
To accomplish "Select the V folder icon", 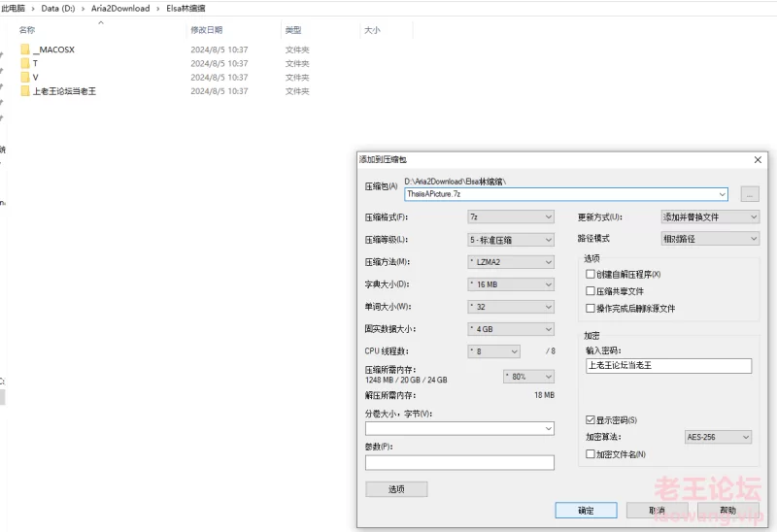I will tap(25, 78).
